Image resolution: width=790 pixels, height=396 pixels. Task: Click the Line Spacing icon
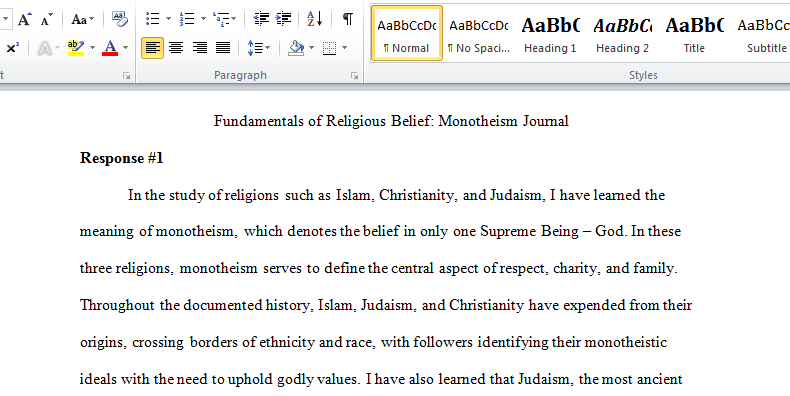[255, 48]
